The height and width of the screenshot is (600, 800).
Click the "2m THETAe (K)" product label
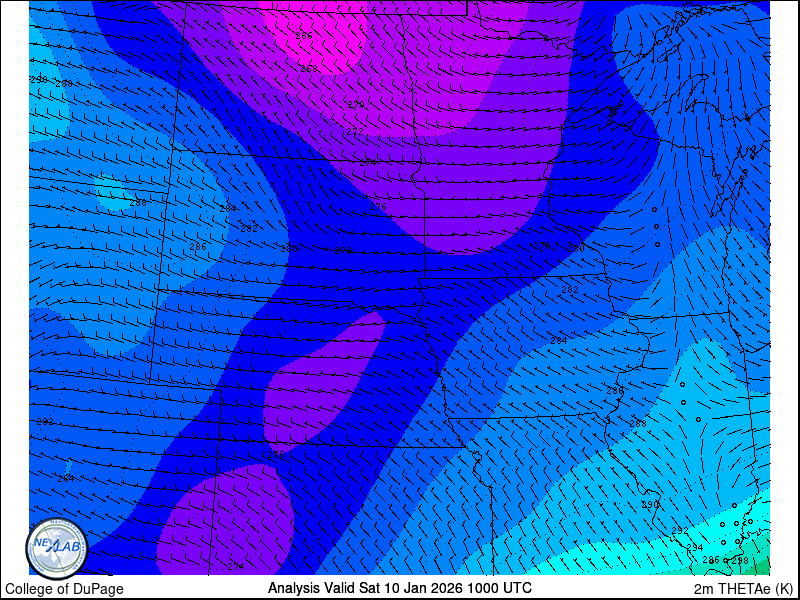pyautogui.click(x=744, y=588)
